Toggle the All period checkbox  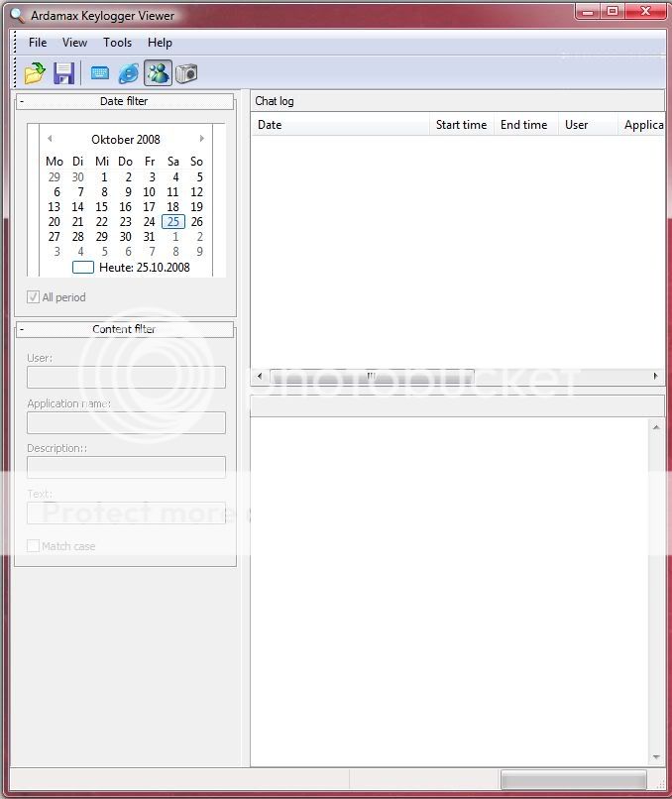coord(33,297)
